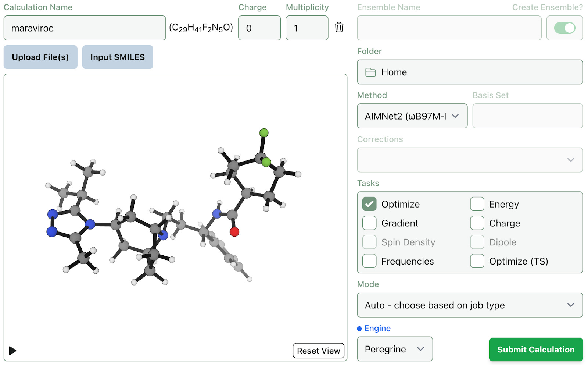The image size is (588, 365).
Task: Enable the Dipole task
Action: [x=477, y=242]
